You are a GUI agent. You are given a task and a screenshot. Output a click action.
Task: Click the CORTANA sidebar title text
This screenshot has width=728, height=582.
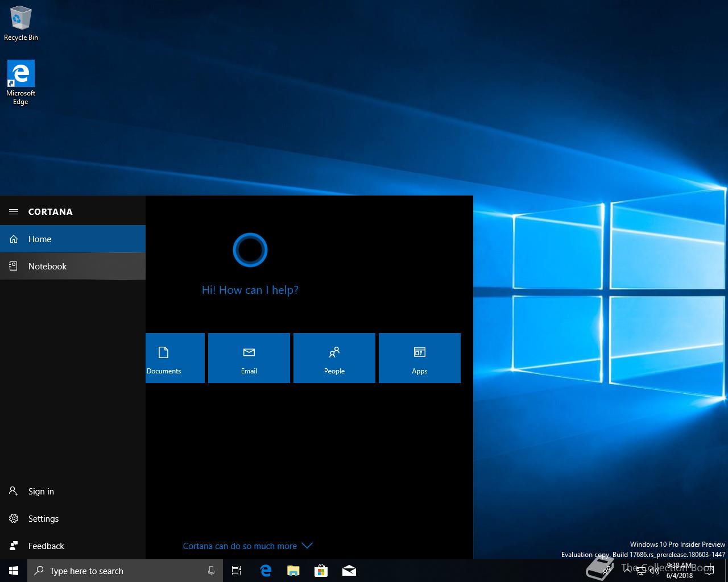pos(51,211)
